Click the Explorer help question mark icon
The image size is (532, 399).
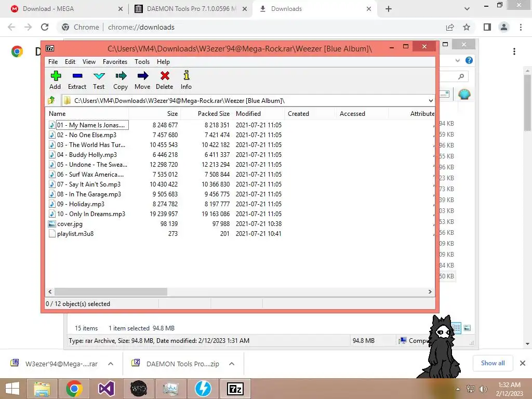point(469,60)
